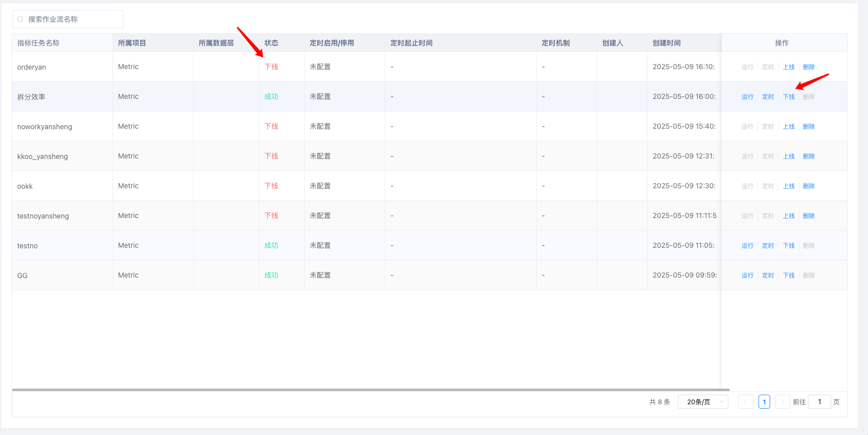Click 运行 for testno row
The height and width of the screenshot is (435, 868).
click(x=747, y=246)
